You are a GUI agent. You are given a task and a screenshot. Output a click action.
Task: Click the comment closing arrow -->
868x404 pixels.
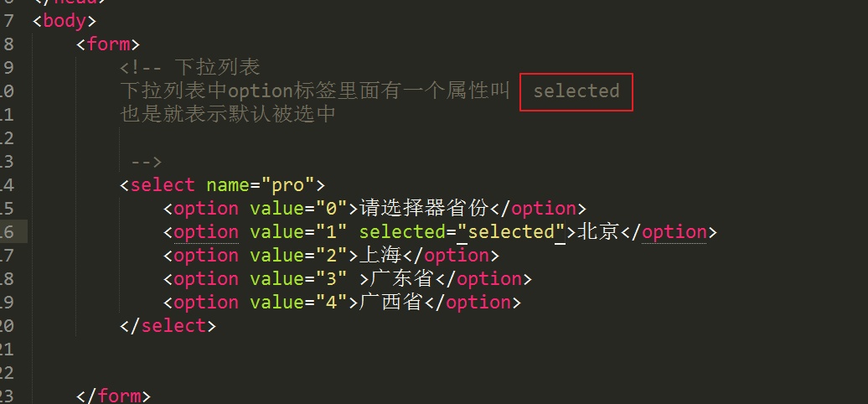coord(146,162)
